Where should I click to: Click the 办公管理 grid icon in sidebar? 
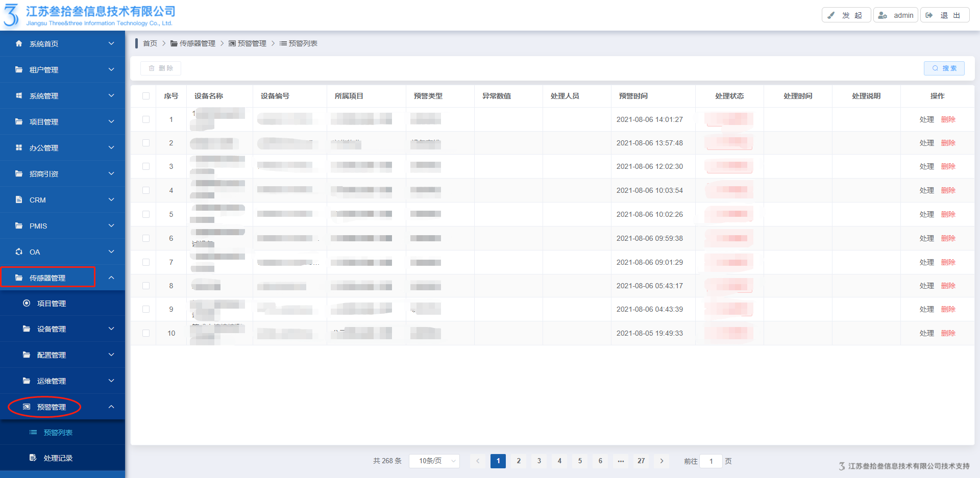(19, 148)
